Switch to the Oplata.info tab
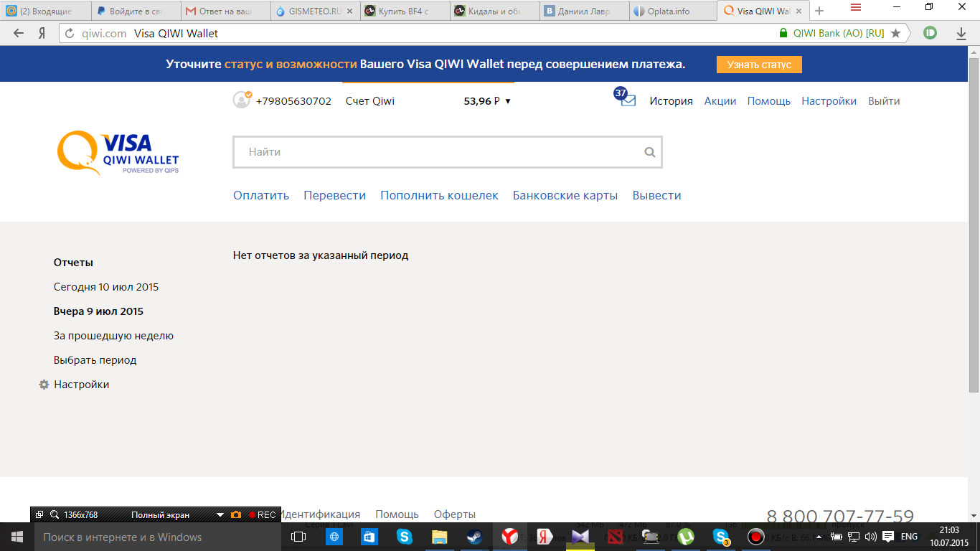This screenshot has height=551, width=980. (674, 11)
